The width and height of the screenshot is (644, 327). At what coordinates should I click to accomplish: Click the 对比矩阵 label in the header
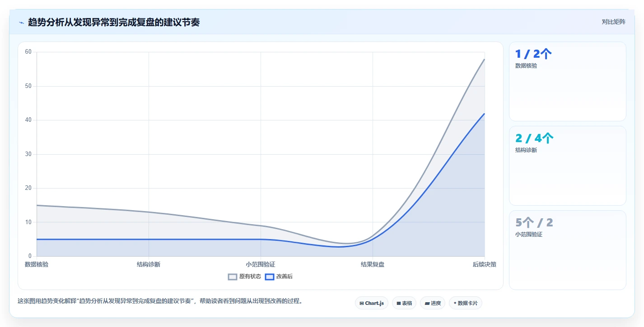(x=613, y=22)
